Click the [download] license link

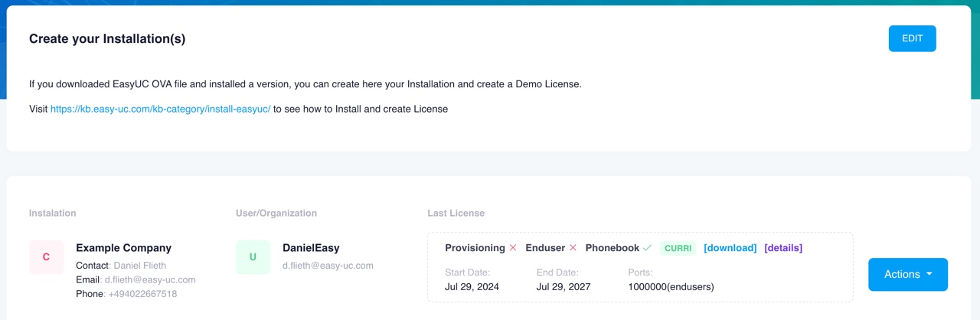[x=730, y=248]
